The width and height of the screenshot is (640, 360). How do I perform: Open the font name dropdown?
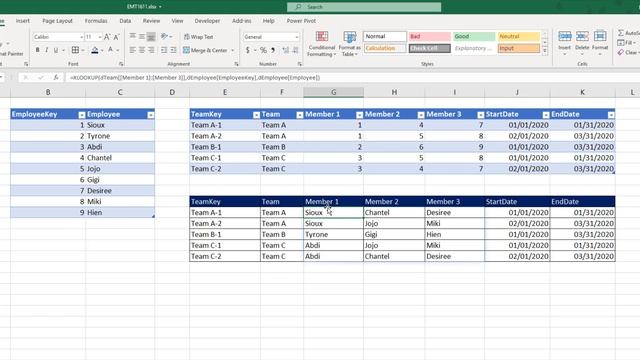point(81,37)
